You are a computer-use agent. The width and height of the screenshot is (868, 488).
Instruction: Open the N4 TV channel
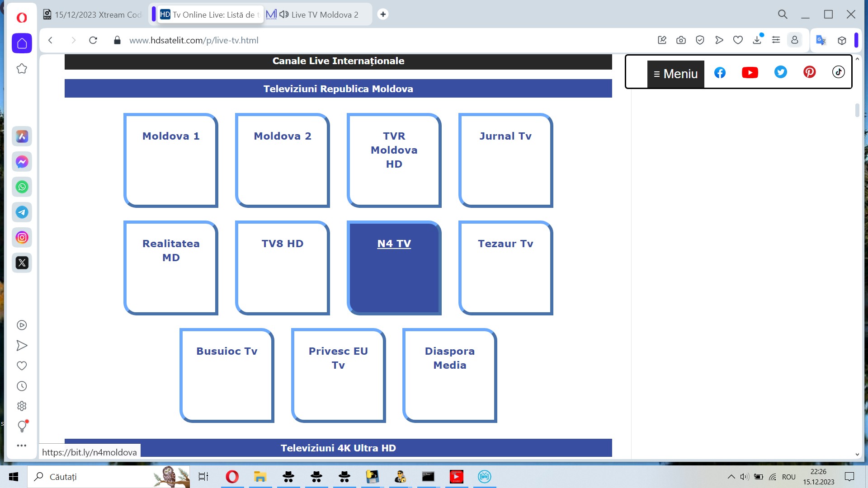[394, 268]
